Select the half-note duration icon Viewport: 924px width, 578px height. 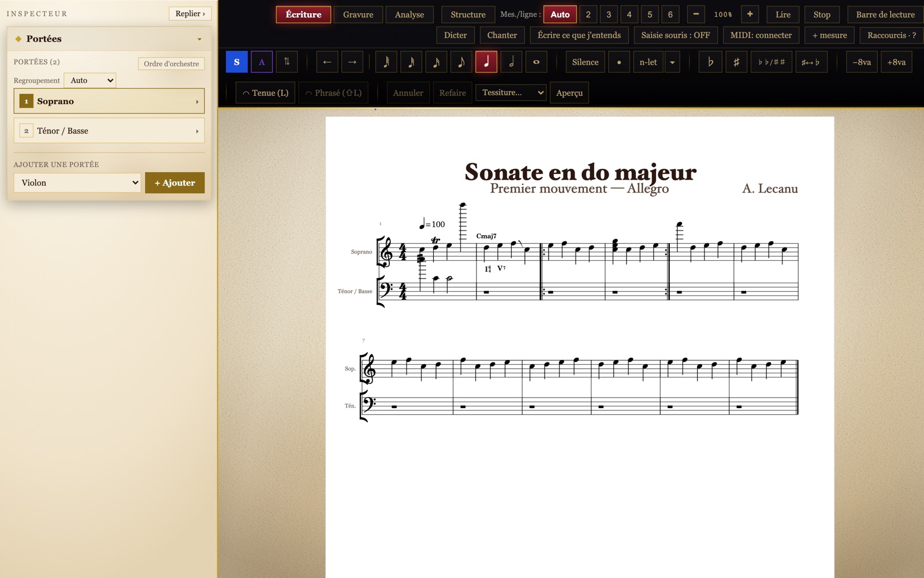point(511,62)
